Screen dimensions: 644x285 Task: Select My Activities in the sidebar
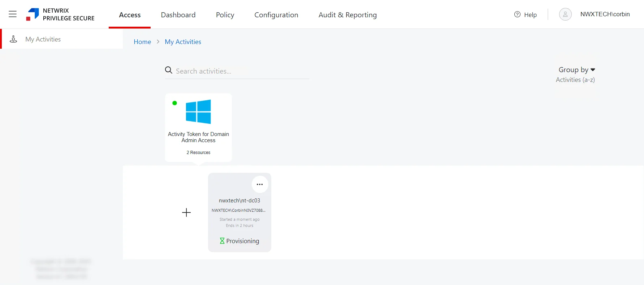click(62, 39)
